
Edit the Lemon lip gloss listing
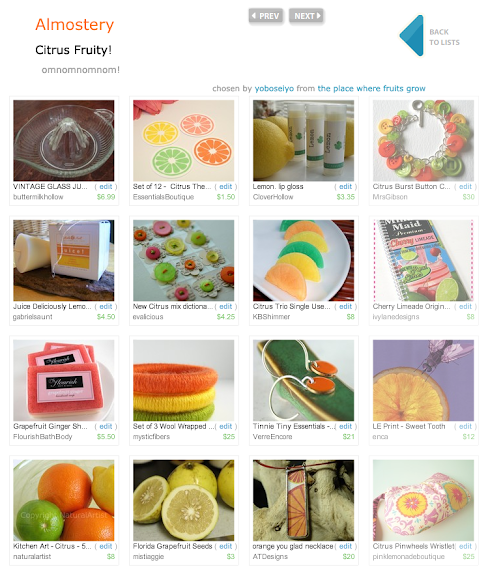tap(345, 187)
